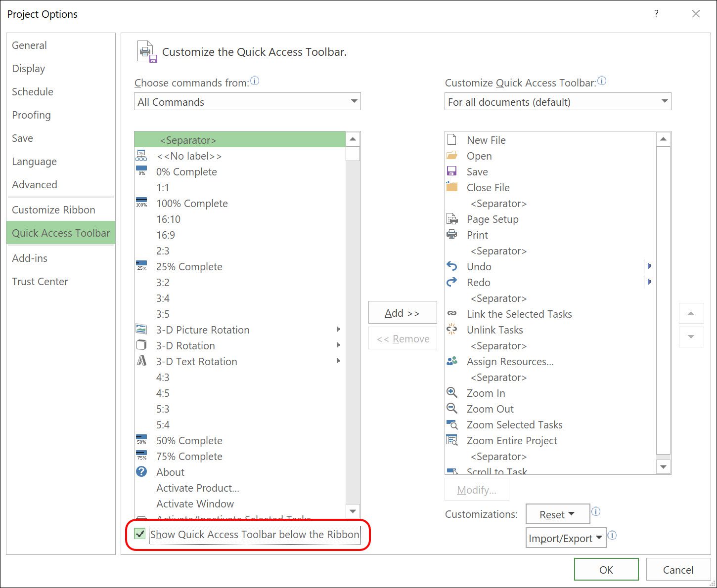This screenshot has width=717, height=588.
Task: Uncheck Show Quick Access Toolbar below the Ribbon
Action: [140, 534]
